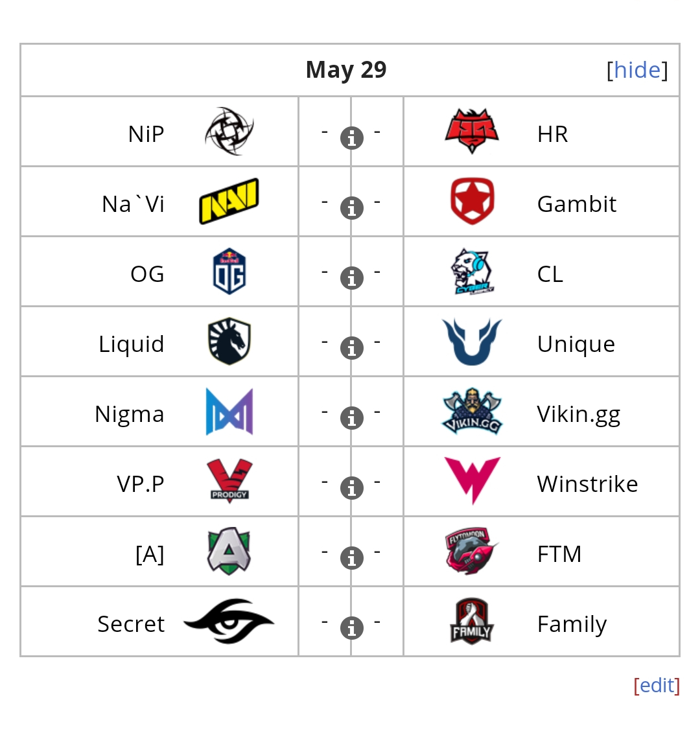The image size is (700, 735).
Task: Open the Winstrike pink W logo
Action: [472, 481]
